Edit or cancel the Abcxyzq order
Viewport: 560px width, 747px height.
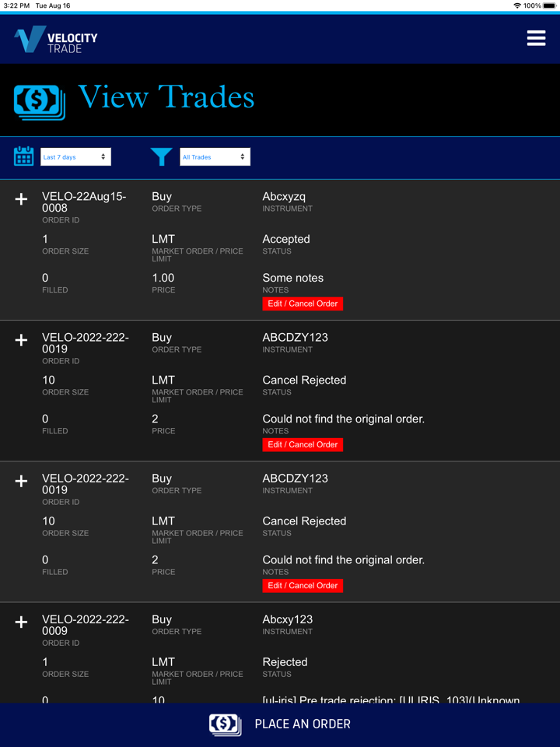point(303,303)
